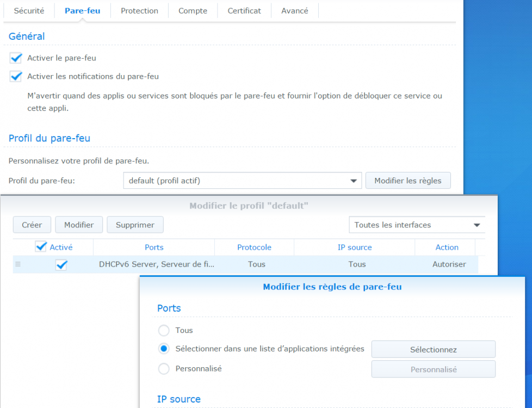Image resolution: width=532 pixels, height=408 pixels.
Task: Select the Tous ports radio button
Action: (x=164, y=331)
